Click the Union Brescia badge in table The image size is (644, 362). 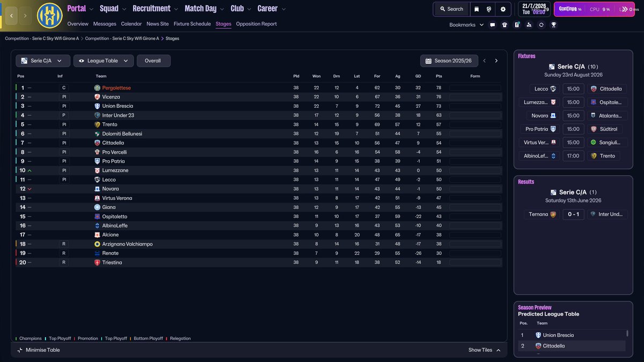97,106
